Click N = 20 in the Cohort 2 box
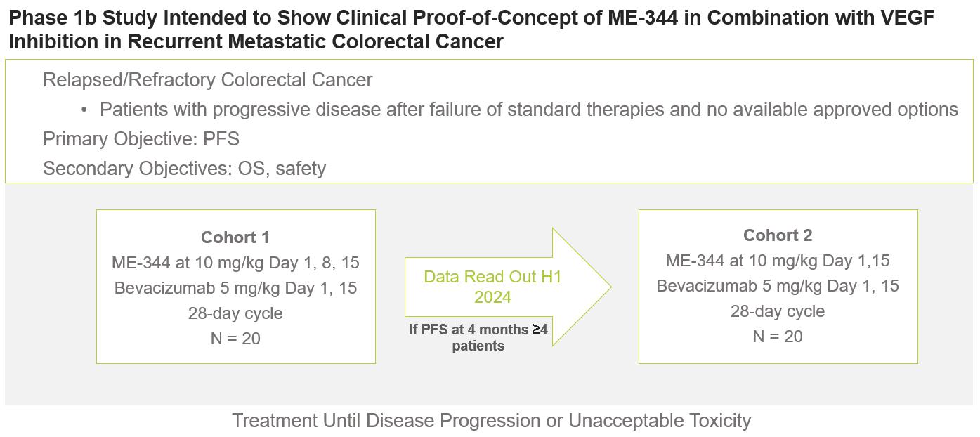Image resolution: width=980 pixels, height=437 pixels. [x=778, y=337]
